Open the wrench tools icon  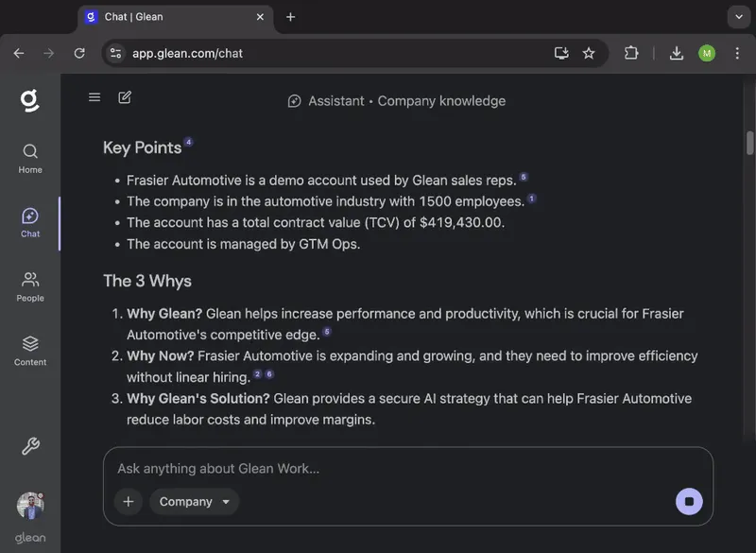(x=30, y=446)
